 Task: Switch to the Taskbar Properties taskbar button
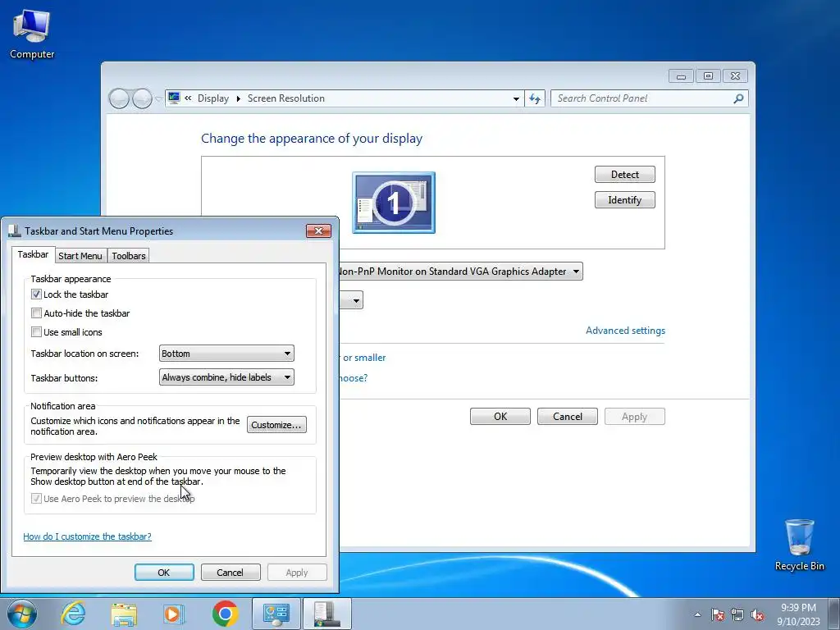click(x=327, y=614)
